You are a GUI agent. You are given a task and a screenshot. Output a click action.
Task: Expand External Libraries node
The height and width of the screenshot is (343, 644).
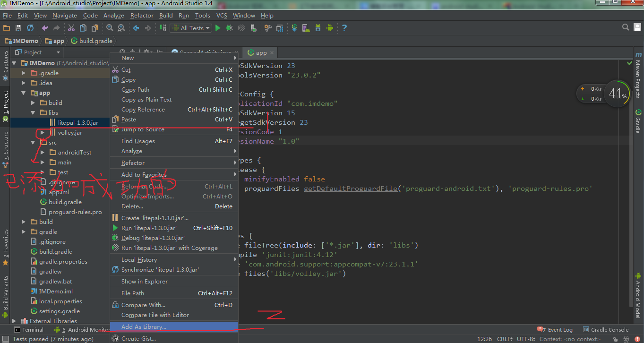pos(14,321)
